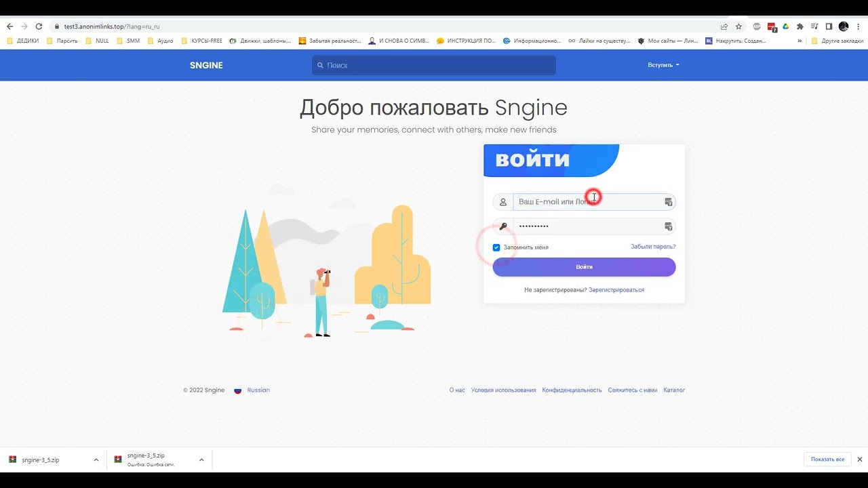Open the Лайки на существу bookmark
Screen dimensions: 868x488
click(x=599, y=41)
